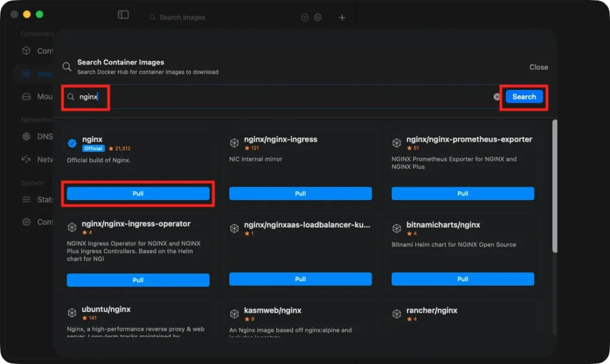Click the magnifier icon beside dialog title
The width and height of the screenshot is (610, 364).
point(67,67)
